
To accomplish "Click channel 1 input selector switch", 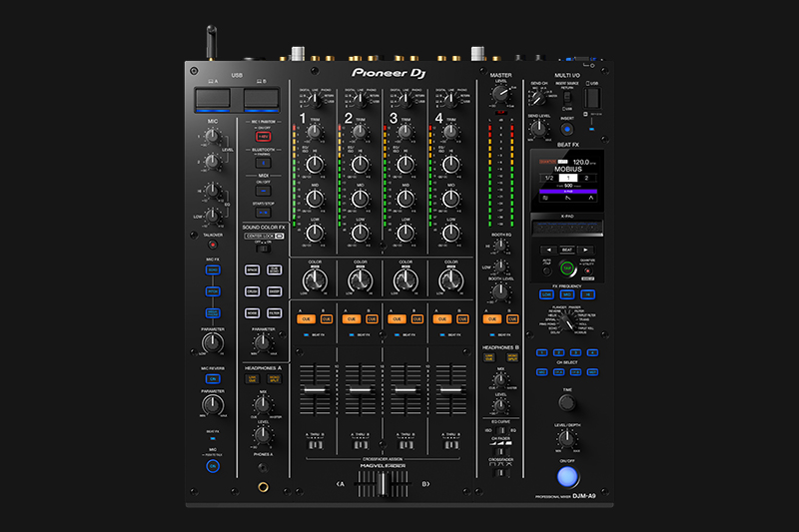I will [x=316, y=100].
